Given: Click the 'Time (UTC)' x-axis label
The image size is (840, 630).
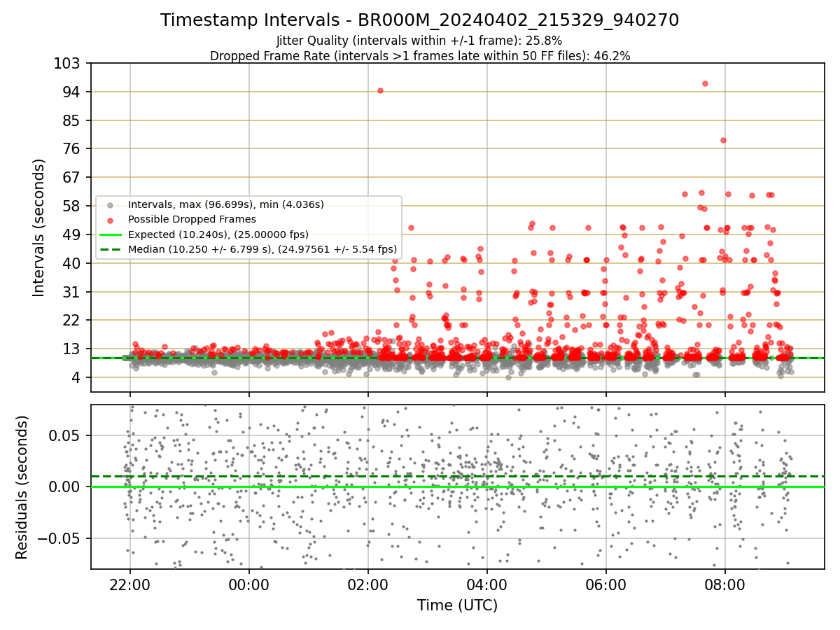Looking at the screenshot, I should 458,605.
